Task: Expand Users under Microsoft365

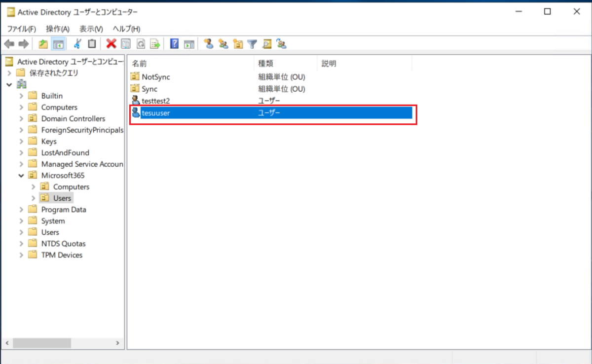Action: pos(33,198)
